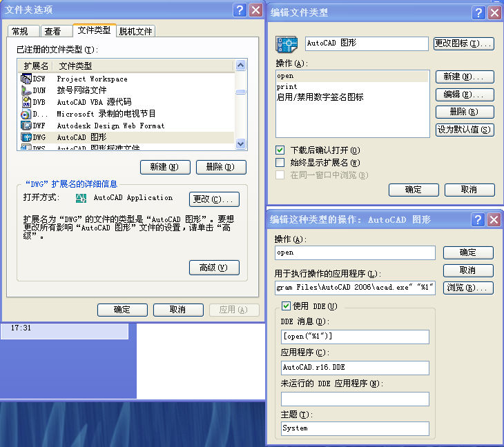Image resolution: width=504 pixels, height=447 pixels.
Task: Select the AutoCAD 图形 row text in the list
Action: pyautogui.click(x=81, y=137)
